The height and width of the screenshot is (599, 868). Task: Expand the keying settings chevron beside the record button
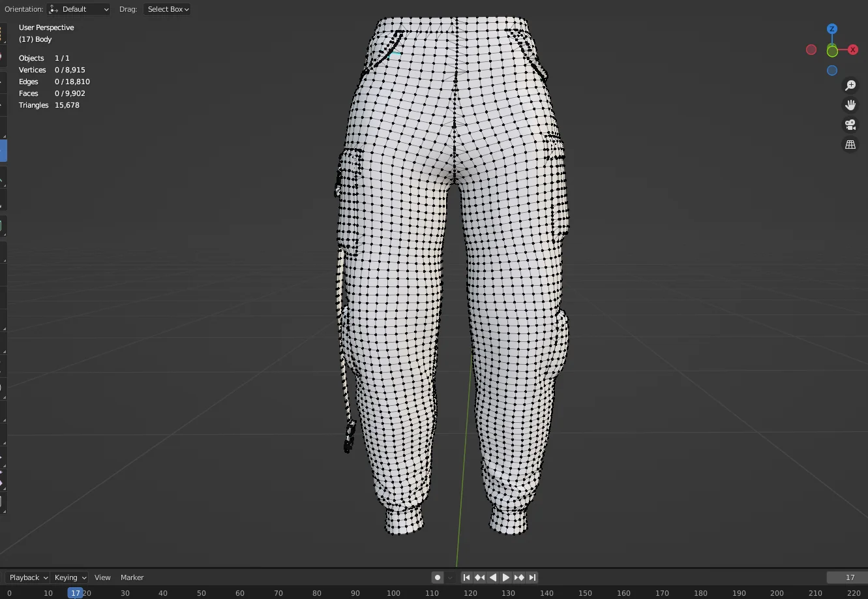pos(449,577)
